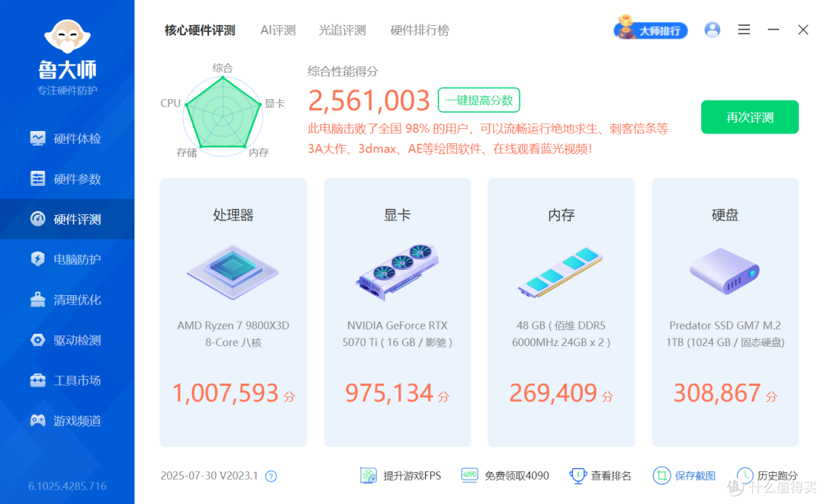Viewport: 824px width, 504px height.
Task: Open the 查看排名 link
Action: coord(610,476)
